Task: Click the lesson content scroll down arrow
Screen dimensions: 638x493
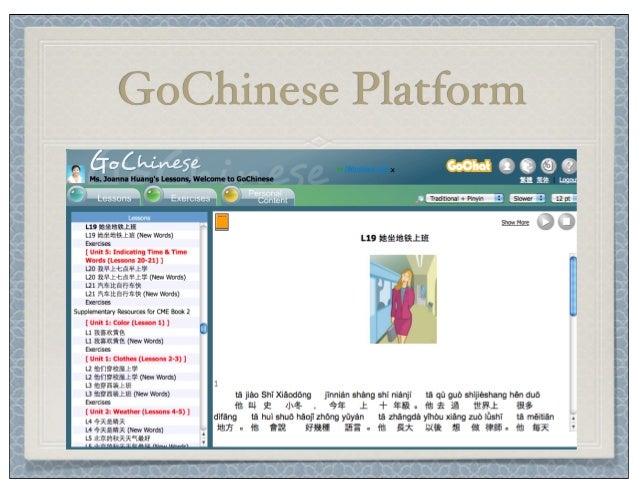Action: (x=573, y=427)
